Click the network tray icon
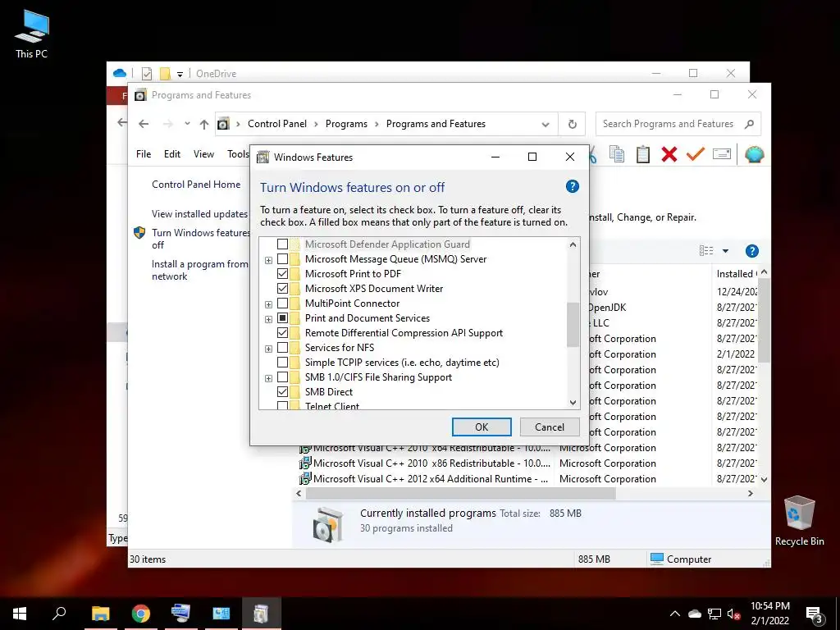This screenshot has height=630, width=840. pos(714,614)
